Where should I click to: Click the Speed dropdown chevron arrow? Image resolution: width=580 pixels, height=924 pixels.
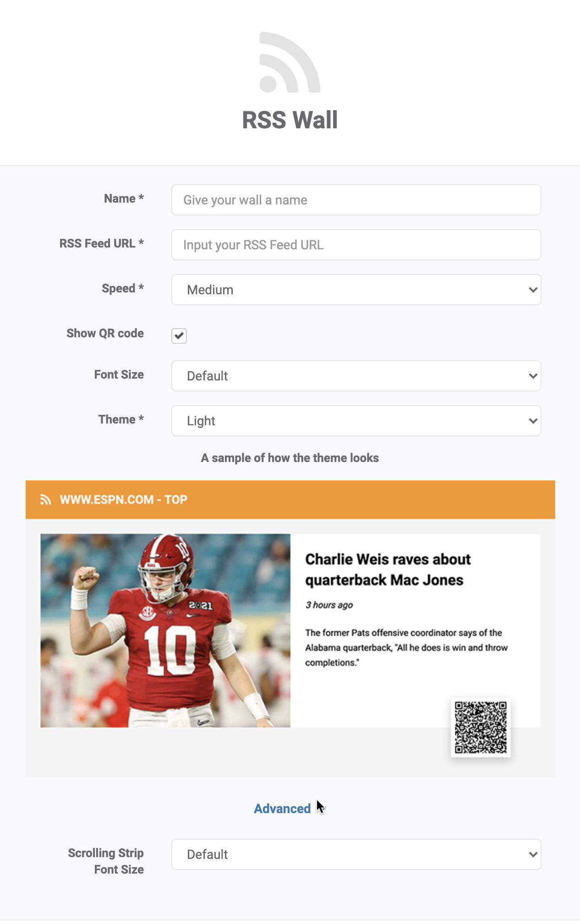pos(533,290)
